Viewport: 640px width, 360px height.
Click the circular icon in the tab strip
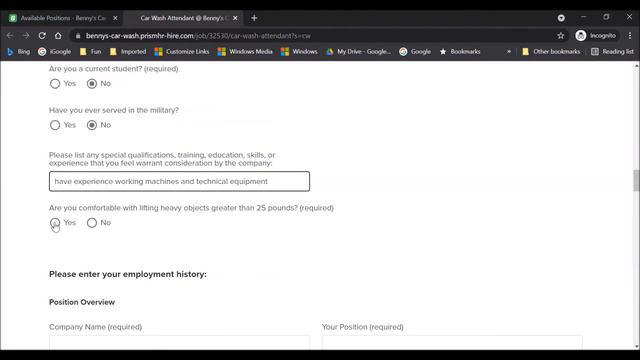(561, 18)
